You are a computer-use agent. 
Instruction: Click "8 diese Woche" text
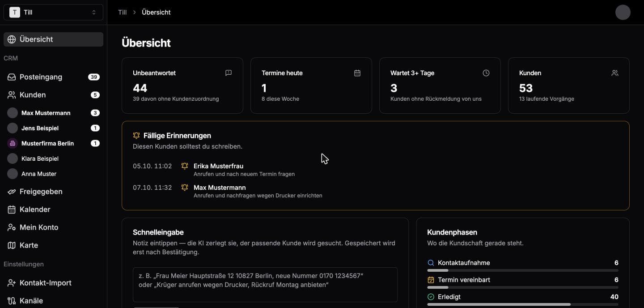(280, 99)
